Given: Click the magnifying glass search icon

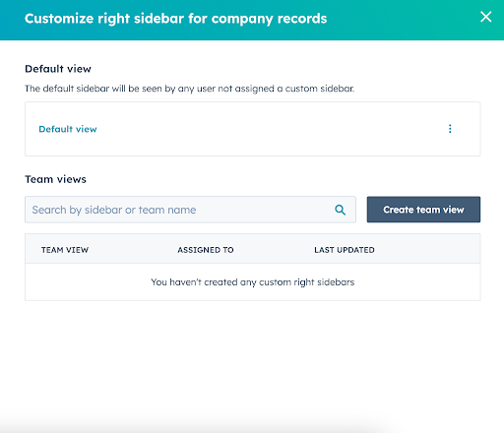Looking at the screenshot, I should coord(341,210).
